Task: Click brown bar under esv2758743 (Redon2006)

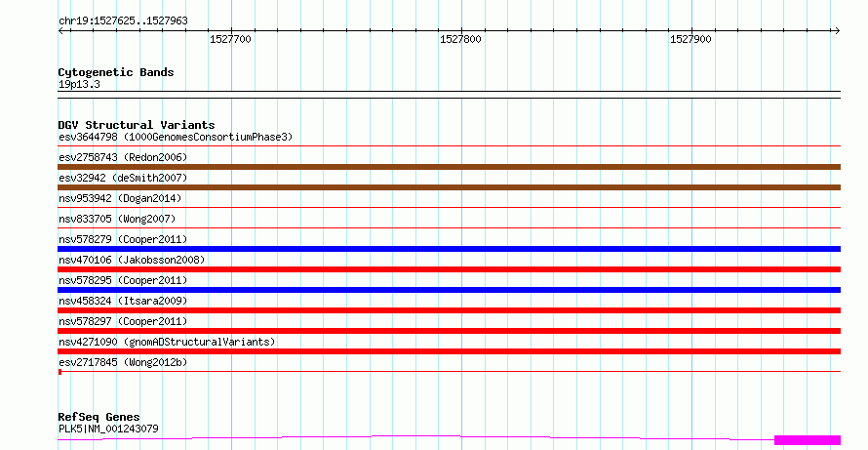Action: tap(449, 167)
